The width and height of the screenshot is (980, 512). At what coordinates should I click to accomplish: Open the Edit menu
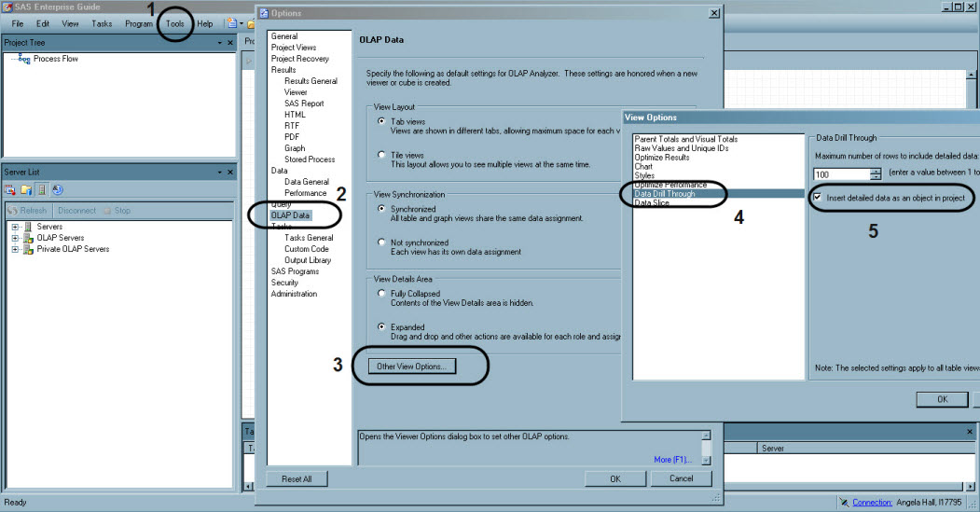[x=43, y=23]
